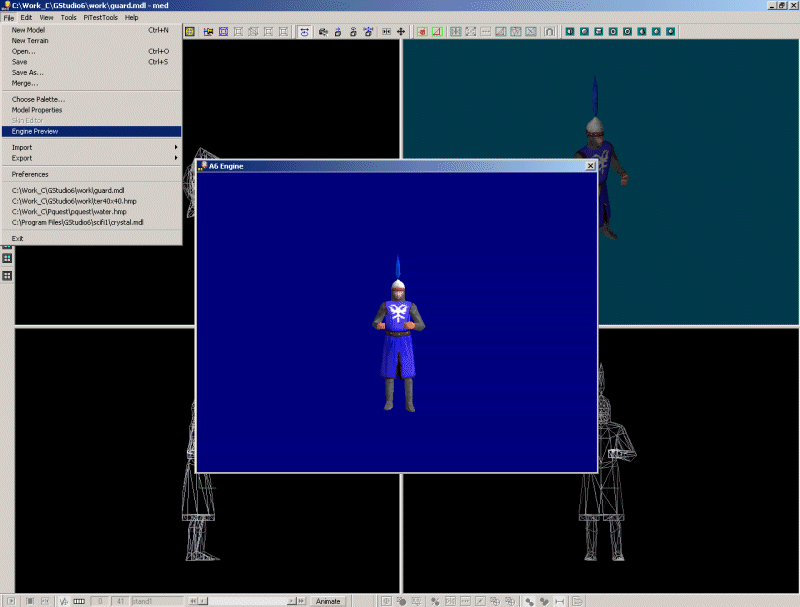Close the A6 Engine preview window
This screenshot has height=607, width=800.
pyautogui.click(x=590, y=166)
